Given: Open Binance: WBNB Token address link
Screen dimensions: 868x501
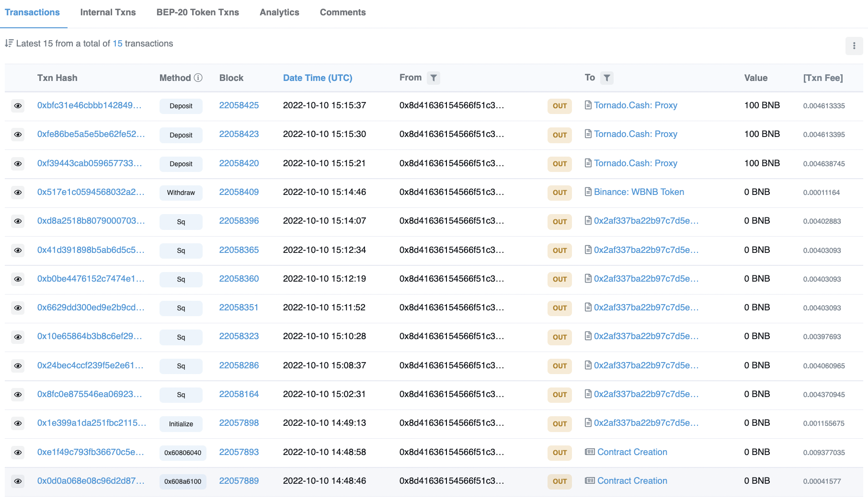Looking at the screenshot, I should (639, 192).
